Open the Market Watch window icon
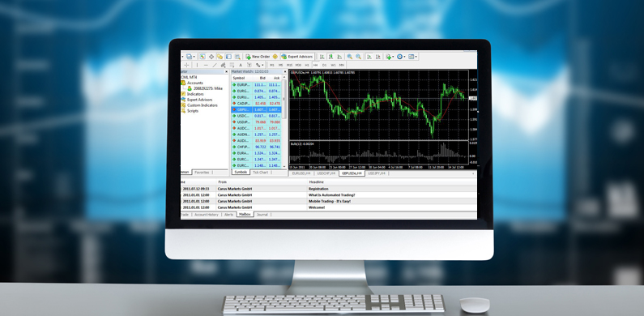The width and height of the screenshot is (644, 316). [203, 57]
